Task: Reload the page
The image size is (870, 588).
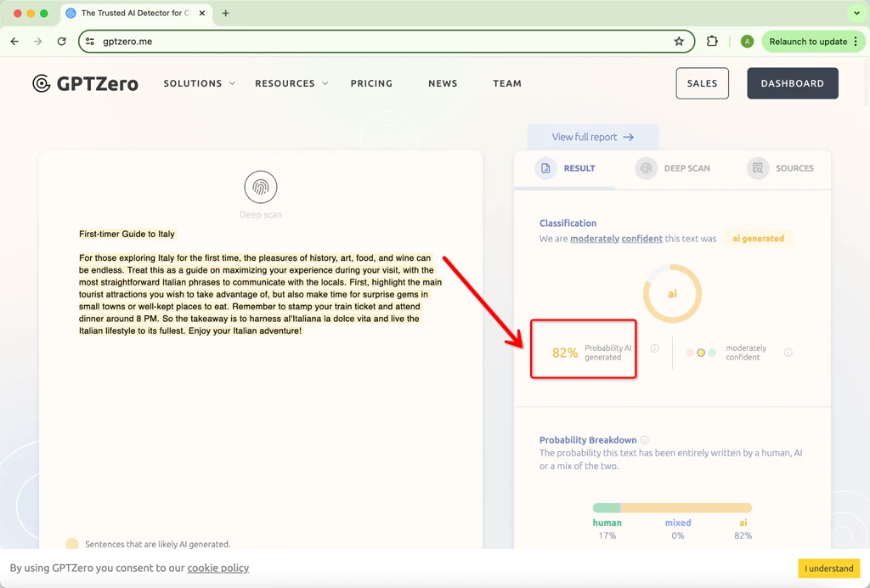Action: (61, 41)
